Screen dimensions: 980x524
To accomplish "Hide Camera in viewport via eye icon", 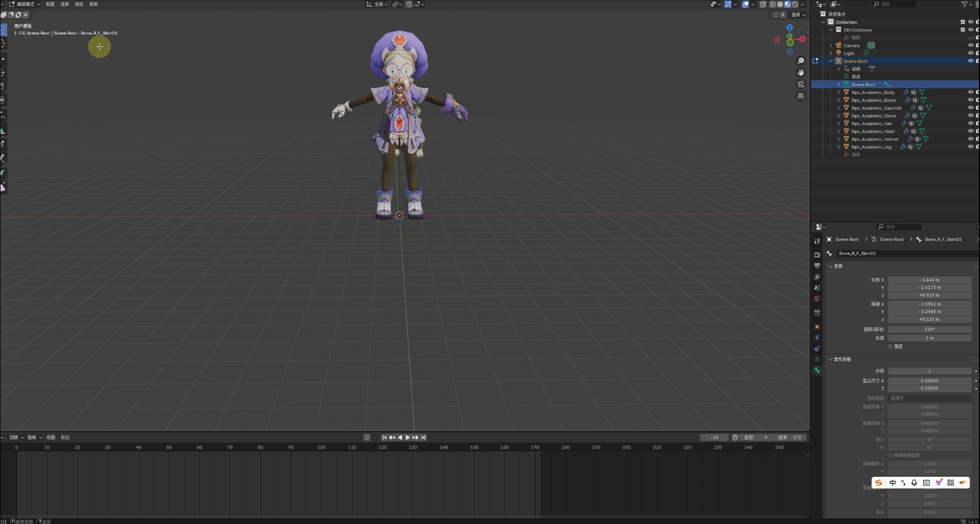I will (x=971, y=46).
